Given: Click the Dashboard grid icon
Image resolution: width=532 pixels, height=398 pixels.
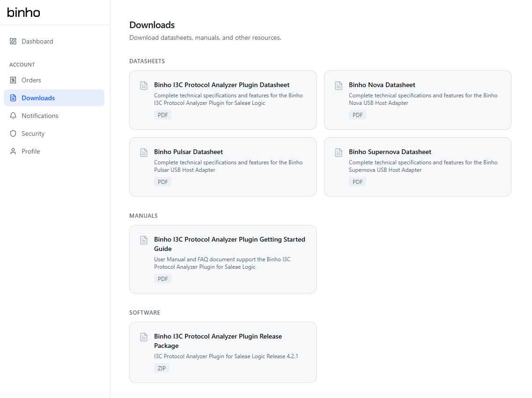Looking at the screenshot, I should [13, 41].
